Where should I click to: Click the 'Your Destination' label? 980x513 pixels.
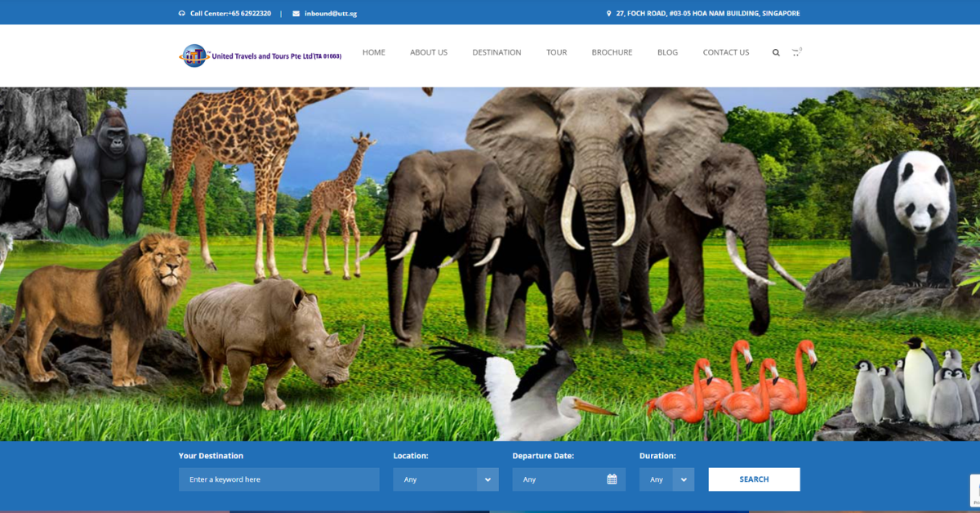tap(211, 456)
